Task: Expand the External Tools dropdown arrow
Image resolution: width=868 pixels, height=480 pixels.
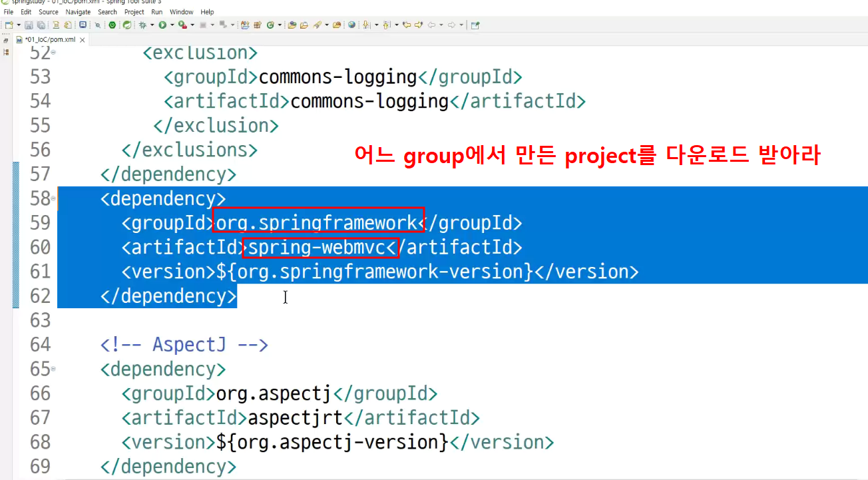Action: point(192,25)
